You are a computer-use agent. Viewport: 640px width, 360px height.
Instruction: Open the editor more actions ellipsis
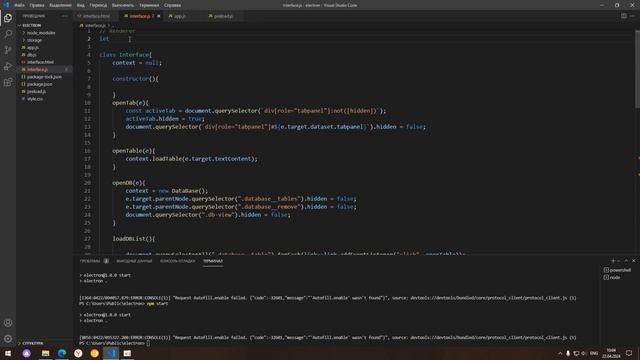[x=632, y=16]
